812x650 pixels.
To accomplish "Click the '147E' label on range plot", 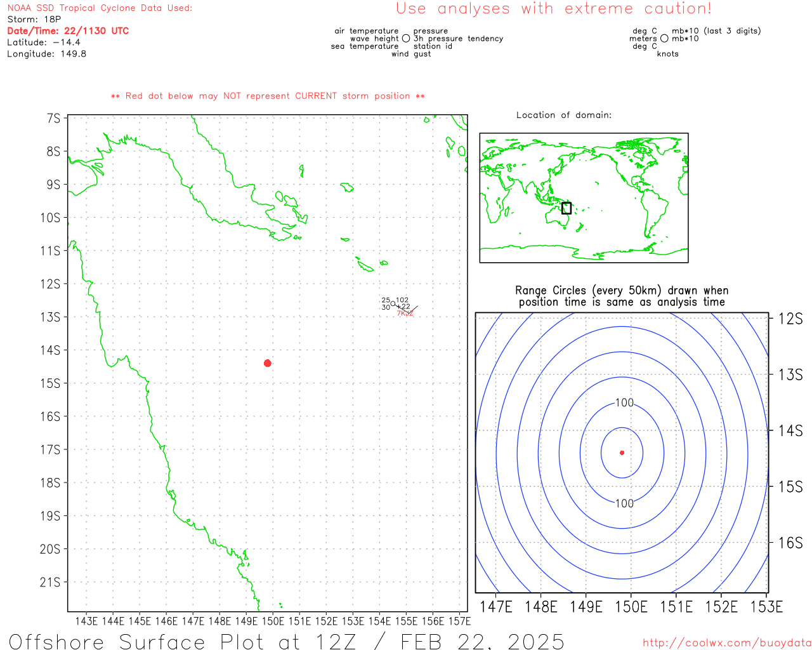I will [x=496, y=607].
